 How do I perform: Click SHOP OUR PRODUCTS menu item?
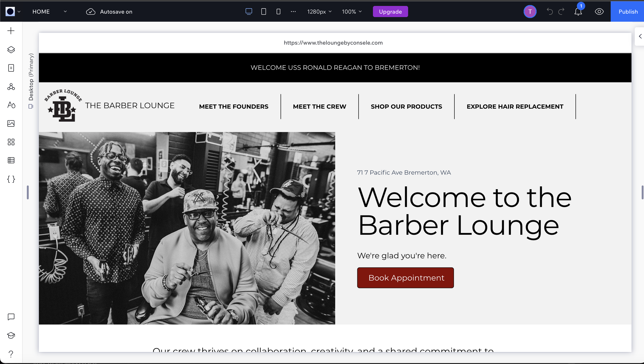point(406,107)
